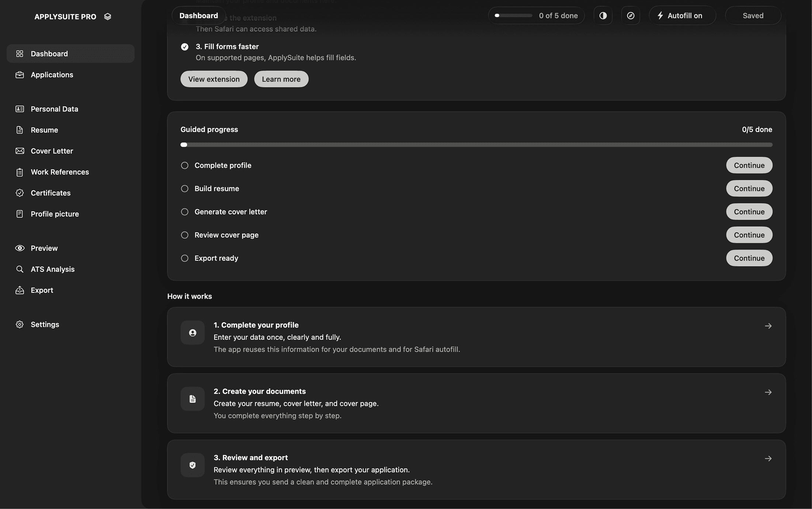The height and width of the screenshot is (509, 812).
Task: Open Certificates using the badge icon
Action: pyautogui.click(x=20, y=193)
